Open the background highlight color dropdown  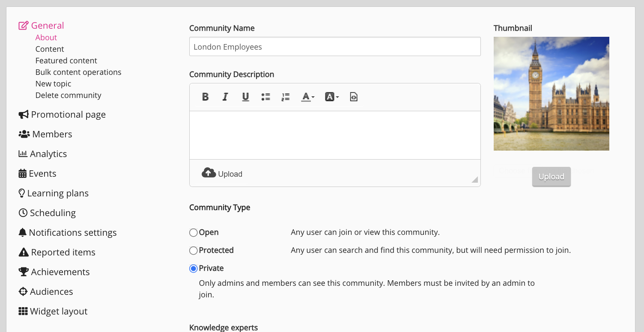(x=331, y=97)
